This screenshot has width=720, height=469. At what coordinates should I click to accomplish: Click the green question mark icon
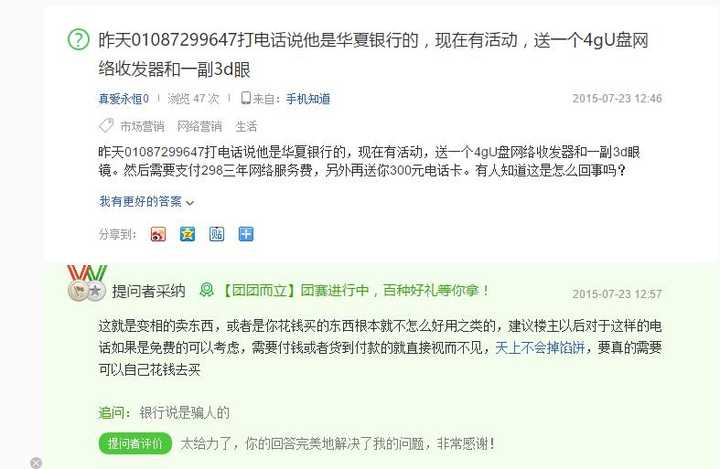pos(78,40)
